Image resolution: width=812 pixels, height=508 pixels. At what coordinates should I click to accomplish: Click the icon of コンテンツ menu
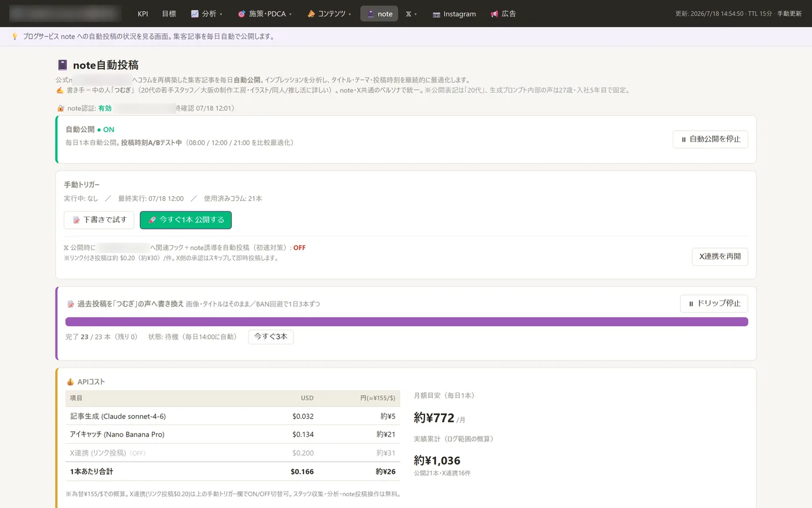click(311, 14)
